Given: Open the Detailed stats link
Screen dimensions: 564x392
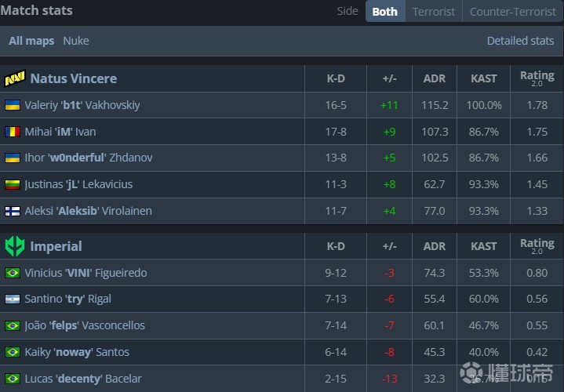Looking at the screenshot, I should (x=520, y=41).
